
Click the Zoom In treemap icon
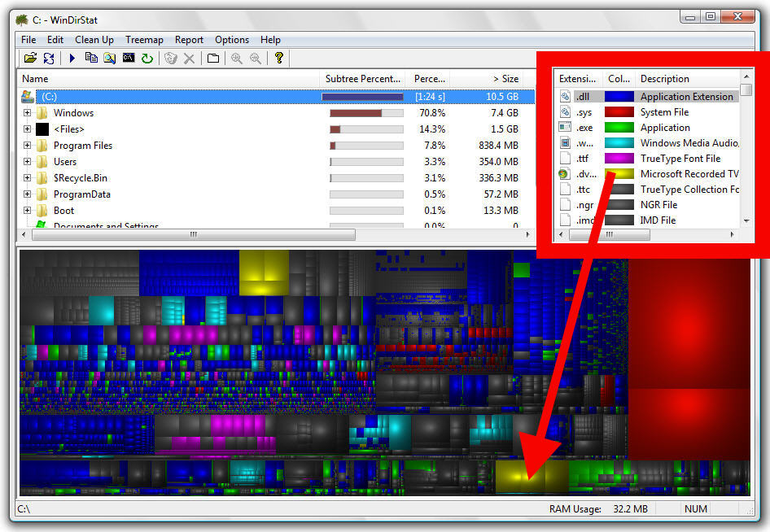pyautogui.click(x=237, y=59)
